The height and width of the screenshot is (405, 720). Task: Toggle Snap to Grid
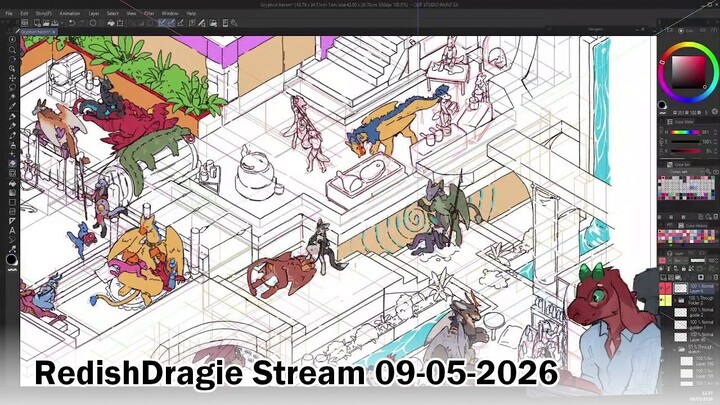coord(180,23)
